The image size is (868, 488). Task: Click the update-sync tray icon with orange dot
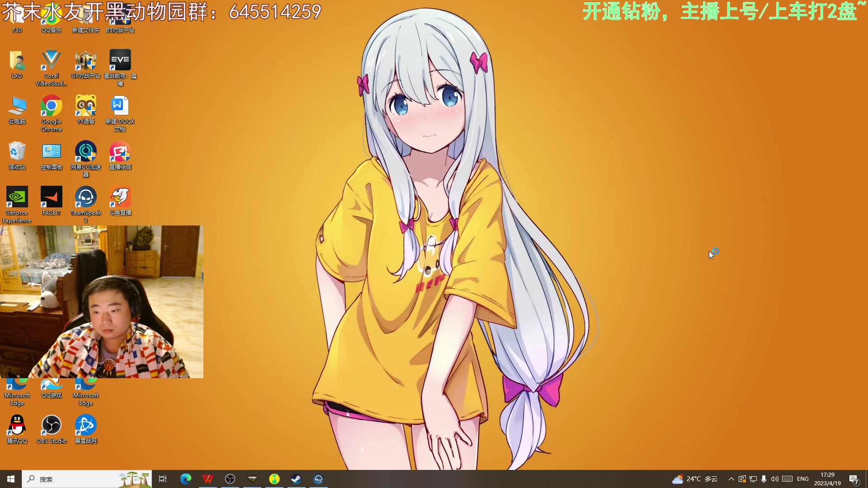click(x=742, y=479)
